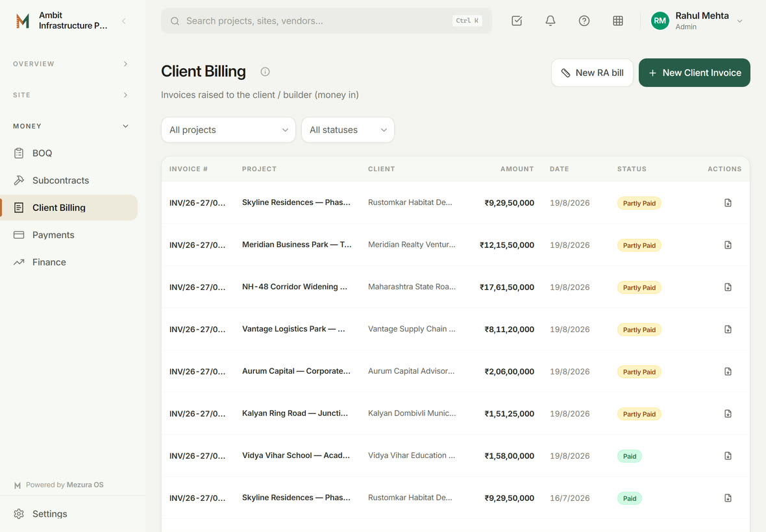766x532 pixels.
Task: Open notifications bell
Action: [550, 21]
